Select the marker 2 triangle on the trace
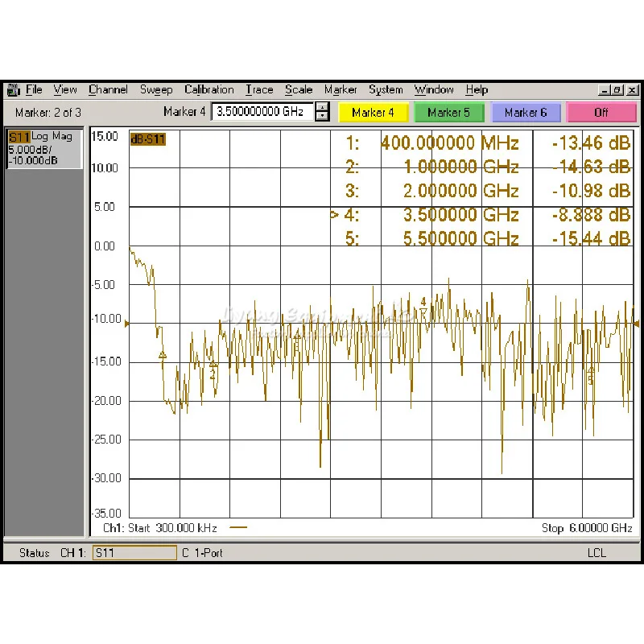Screen dimensions: 644x644 click(x=213, y=365)
